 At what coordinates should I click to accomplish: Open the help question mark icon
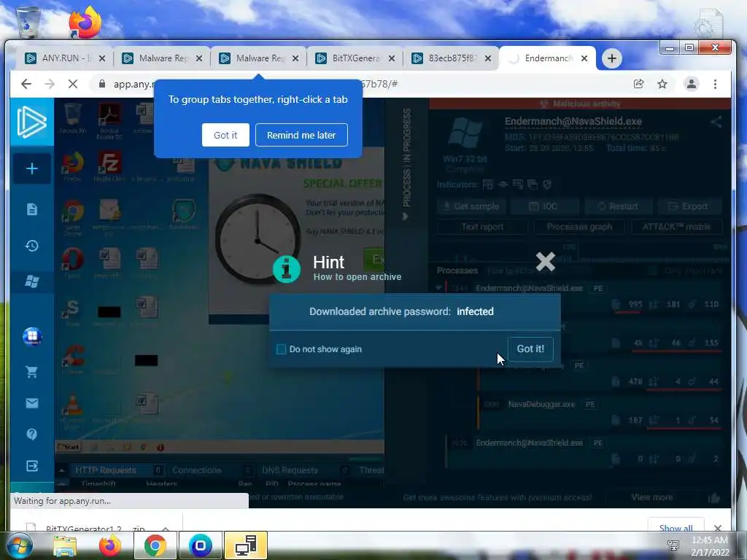[32, 435]
